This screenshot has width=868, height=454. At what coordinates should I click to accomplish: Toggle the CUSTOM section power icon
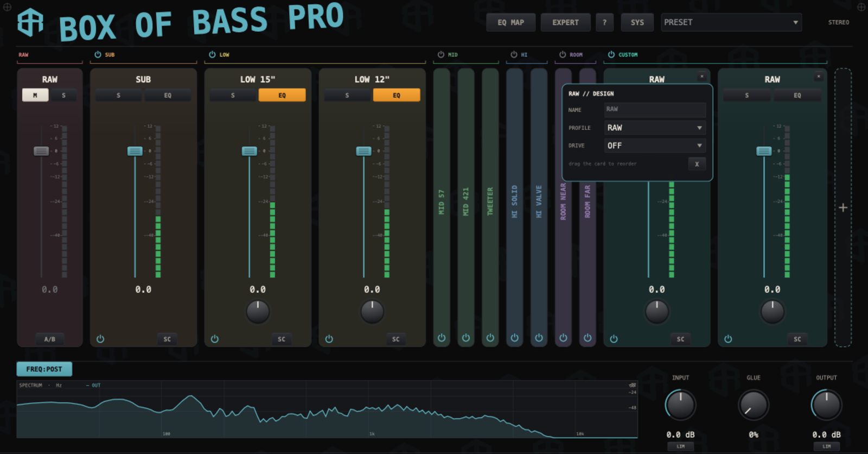(611, 54)
